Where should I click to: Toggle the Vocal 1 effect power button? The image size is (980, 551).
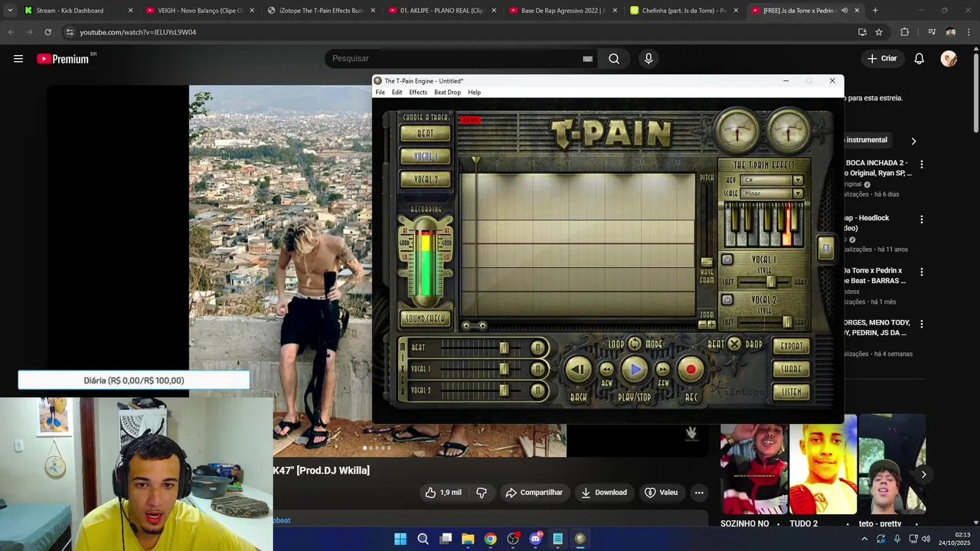pyautogui.click(x=727, y=260)
